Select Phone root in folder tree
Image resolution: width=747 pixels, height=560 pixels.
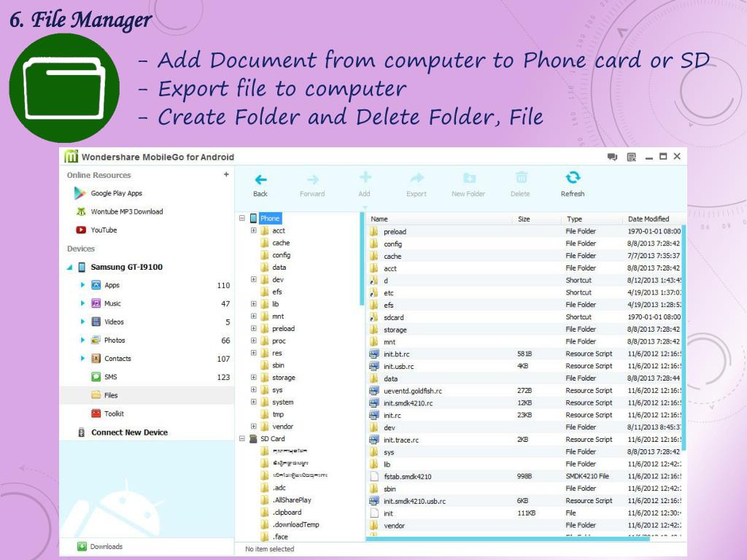[270, 218]
